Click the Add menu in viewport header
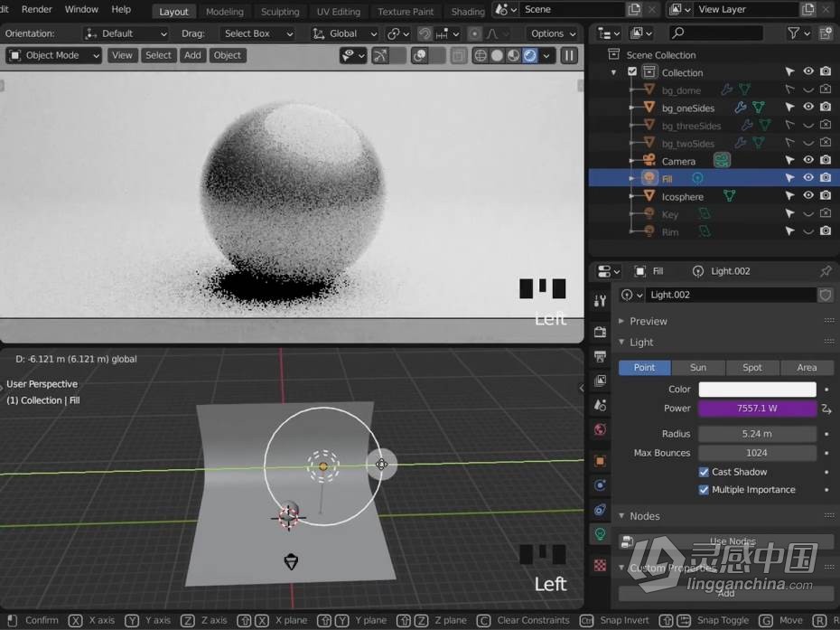Viewport: 840px width, 630px height. pos(192,55)
